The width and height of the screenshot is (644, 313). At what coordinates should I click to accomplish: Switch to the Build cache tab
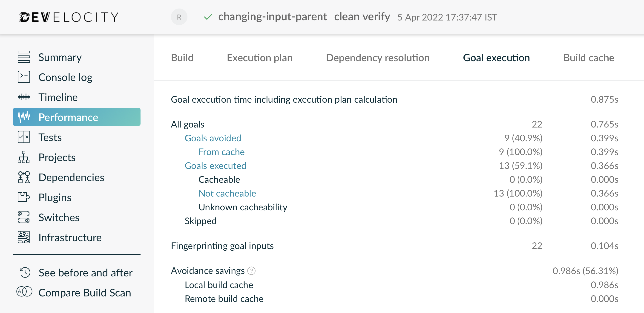click(589, 58)
